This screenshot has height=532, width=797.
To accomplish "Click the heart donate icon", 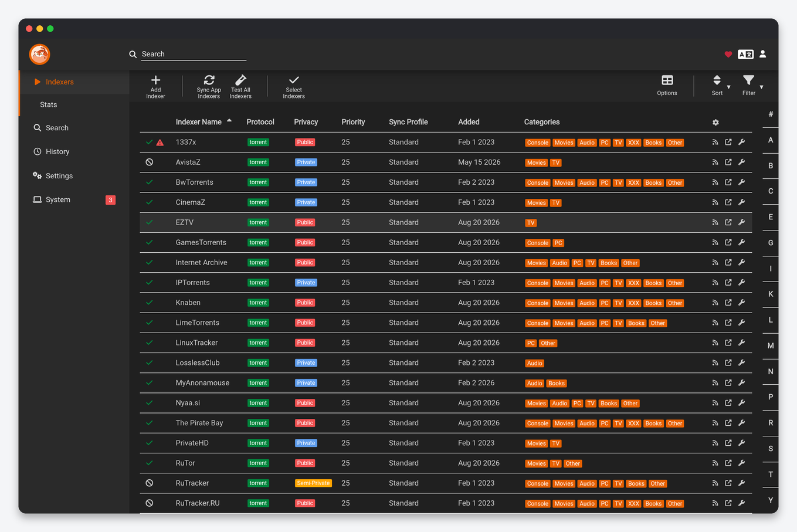I will coord(728,55).
